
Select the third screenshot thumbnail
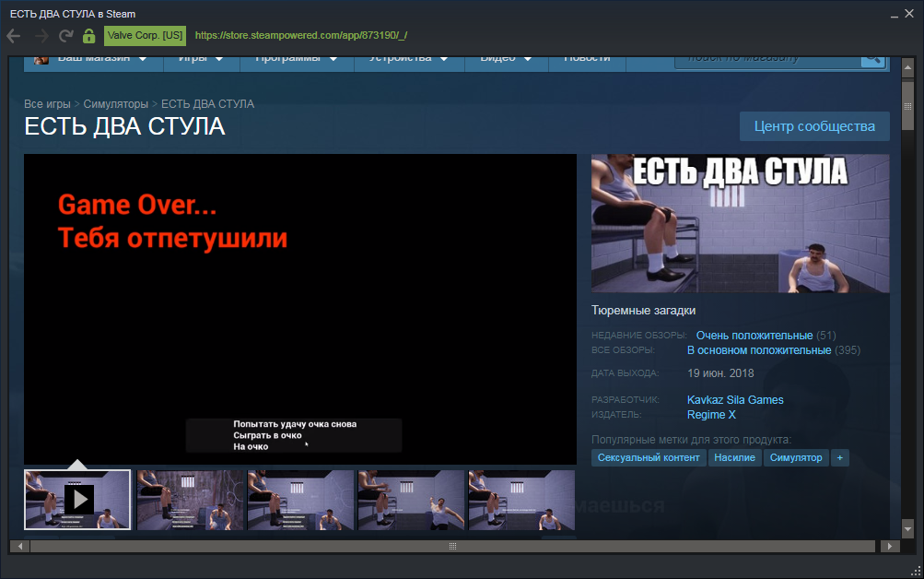click(x=300, y=500)
